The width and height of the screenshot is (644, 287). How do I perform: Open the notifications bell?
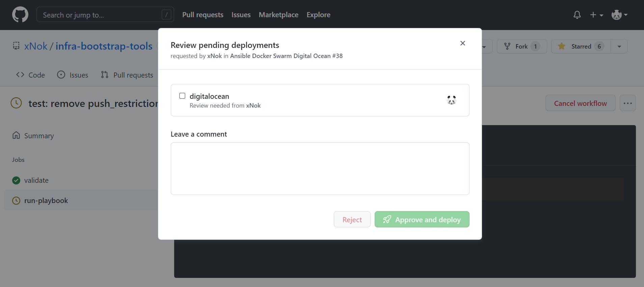point(577,15)
